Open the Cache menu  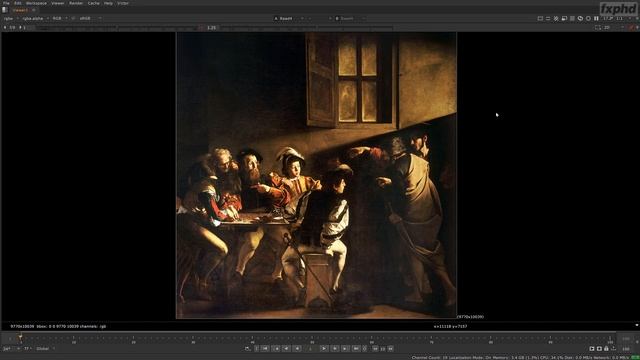[x=93, y=3]
